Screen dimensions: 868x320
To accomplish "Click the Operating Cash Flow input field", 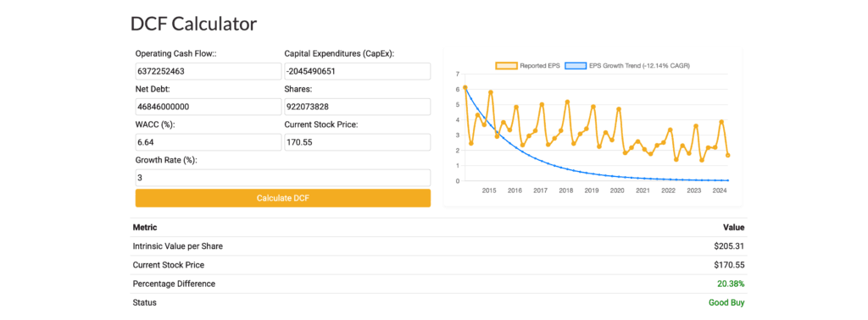I will [x=209, y=71].
